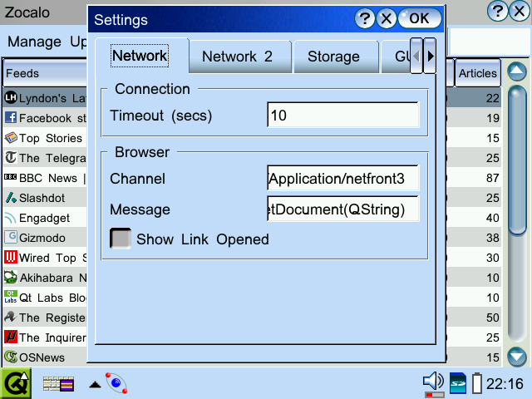Click the volume speaker icon
The image size is (532, 399).
pyautogui.click(x=433, y=382)
